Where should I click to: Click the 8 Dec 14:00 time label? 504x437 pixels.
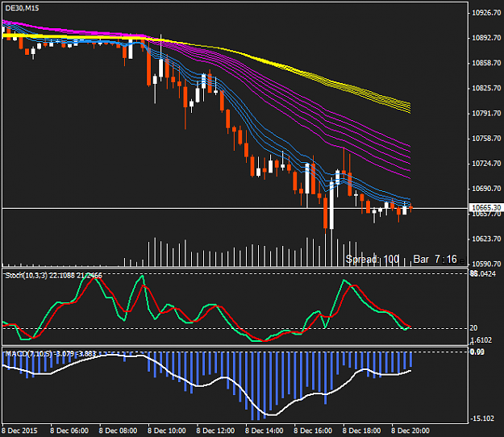click(x=264, y=431)
